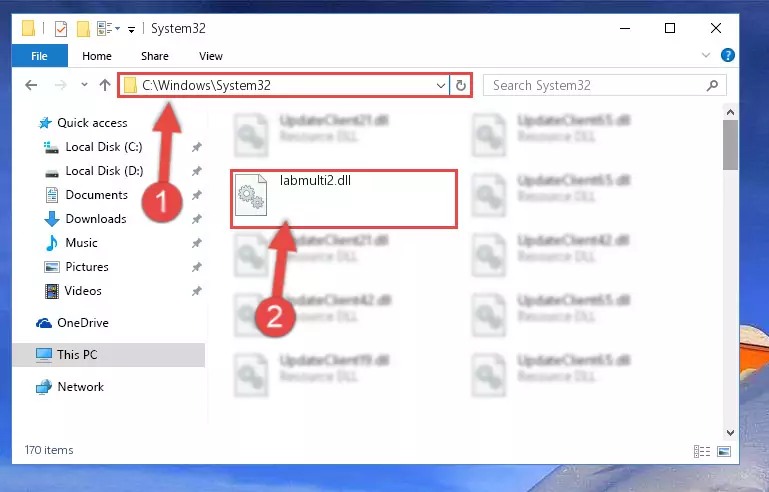Open the Downloads folder in sidebar
The image size is (769, 492).
click(96, 219)
